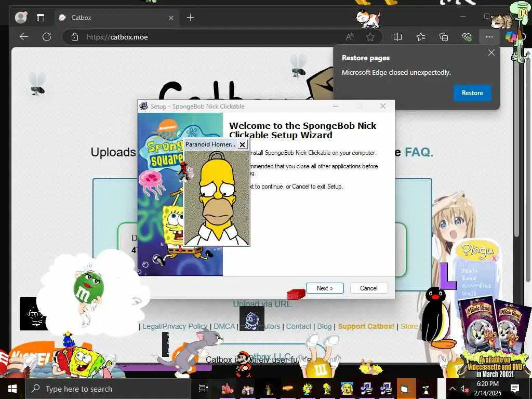This screenshot has width=532, height=399.
Task: Click the yellow dog taskbar icon
Action: tap(347, 389)
